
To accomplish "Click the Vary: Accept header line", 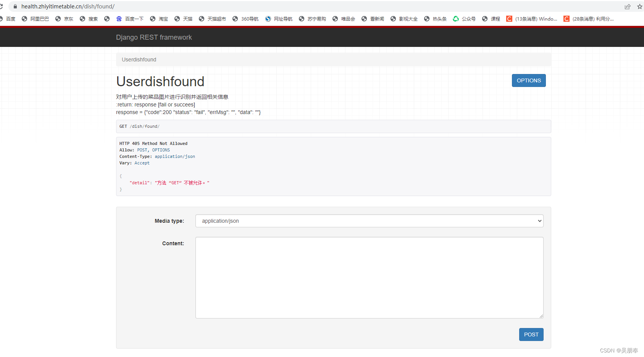I will pyautogui.click(x=134, y=163).
